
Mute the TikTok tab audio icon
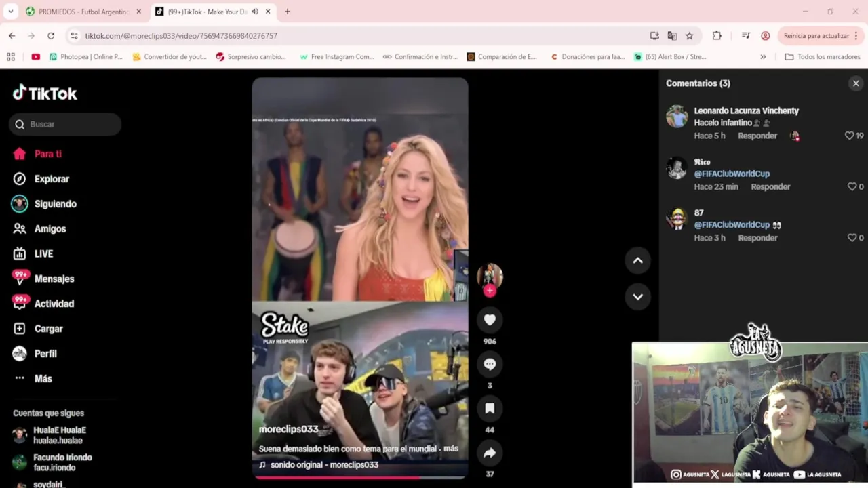pos(255,12)
